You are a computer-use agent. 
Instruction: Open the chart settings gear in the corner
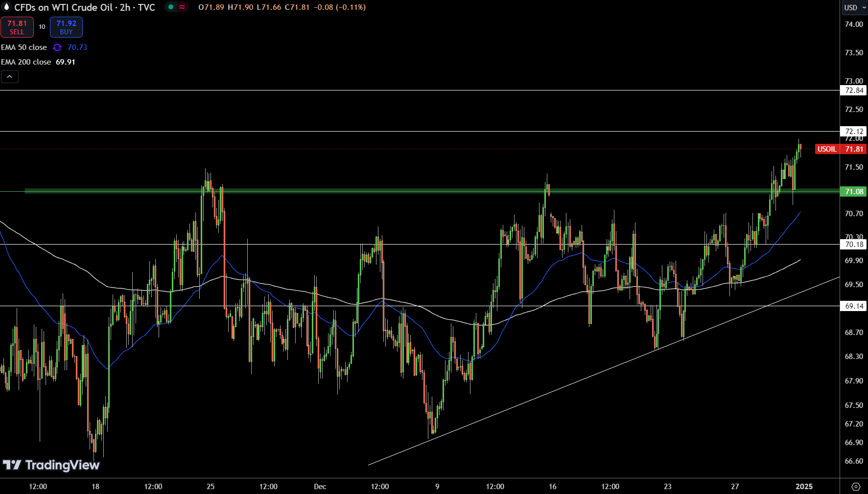pyautogui.click(x=856, y=487)
